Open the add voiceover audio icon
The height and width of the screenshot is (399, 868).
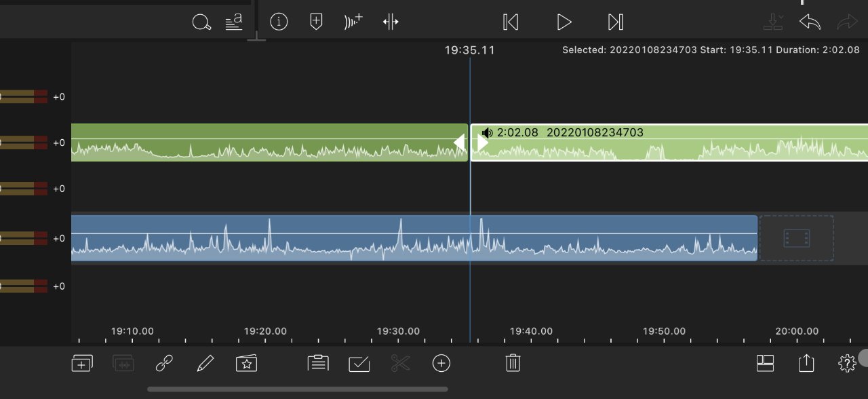353,22
